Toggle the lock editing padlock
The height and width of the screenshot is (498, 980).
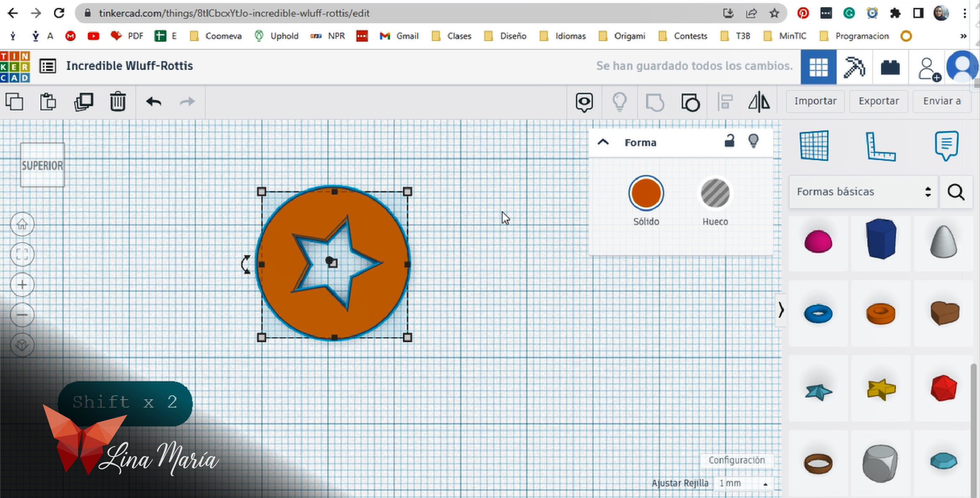coord(729,141)
